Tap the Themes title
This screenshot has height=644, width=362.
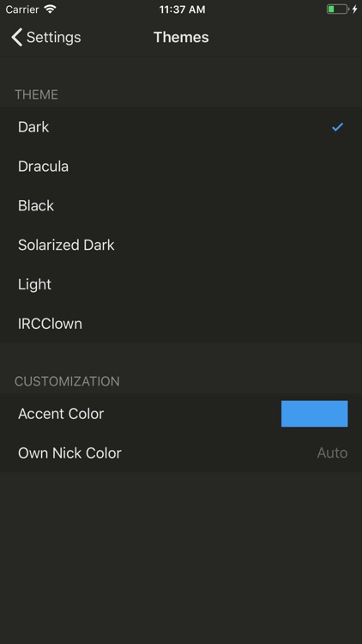point(181,38)
